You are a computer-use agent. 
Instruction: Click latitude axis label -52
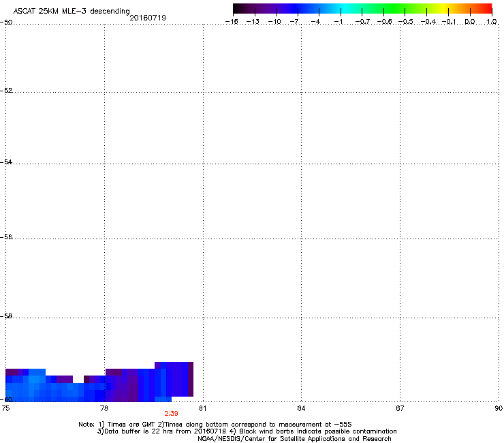pos(6,91)
